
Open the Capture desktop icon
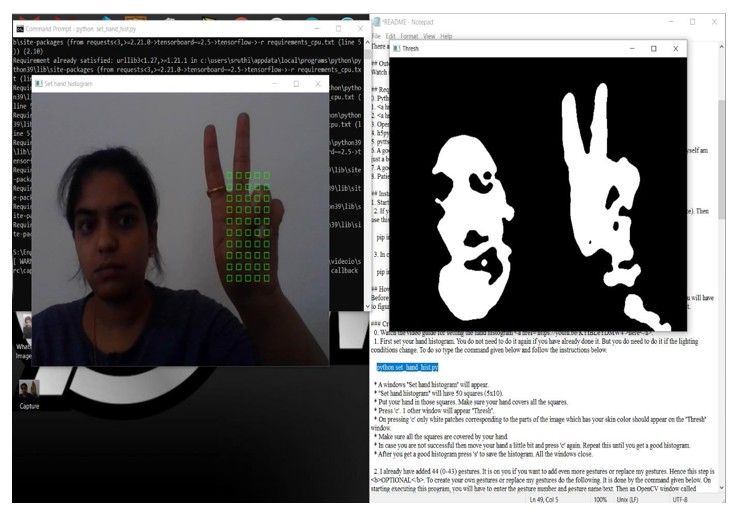(x=29, y=395)
